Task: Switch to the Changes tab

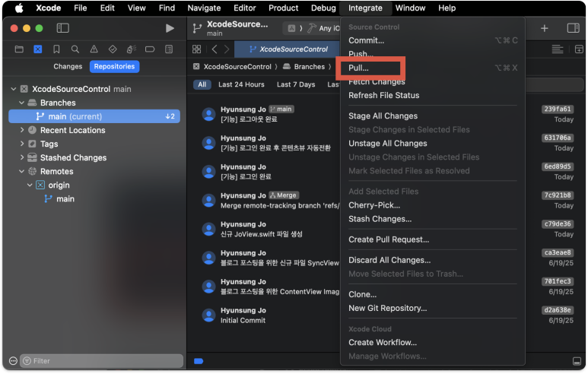Action: [68, 66]
